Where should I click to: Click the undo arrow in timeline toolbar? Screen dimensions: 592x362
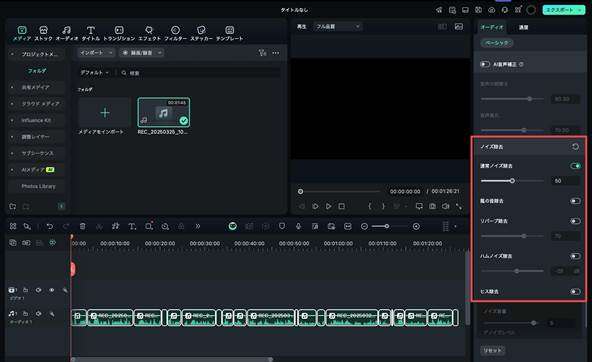(x=49, y=226)
